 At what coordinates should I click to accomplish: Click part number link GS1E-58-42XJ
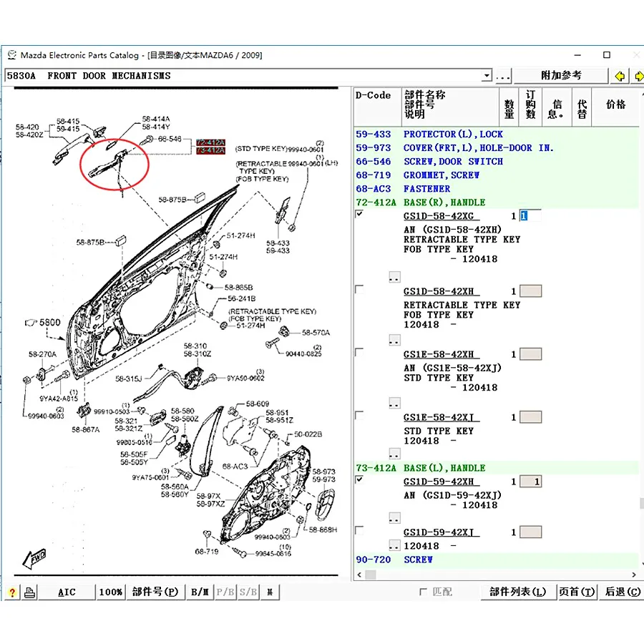[x=441, y=417]
